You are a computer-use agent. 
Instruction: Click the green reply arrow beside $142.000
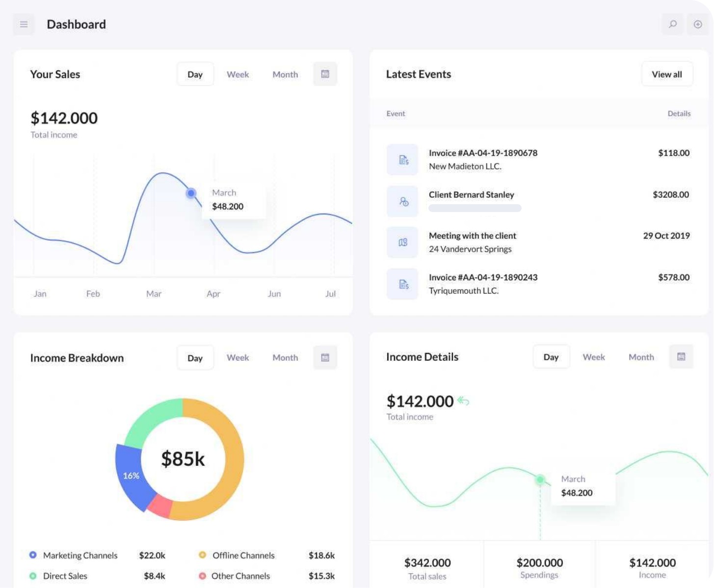(x=463, y=401)
